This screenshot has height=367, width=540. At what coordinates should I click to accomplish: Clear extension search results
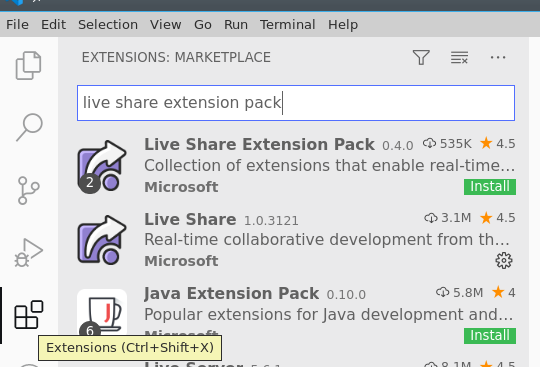pos(459,57)
